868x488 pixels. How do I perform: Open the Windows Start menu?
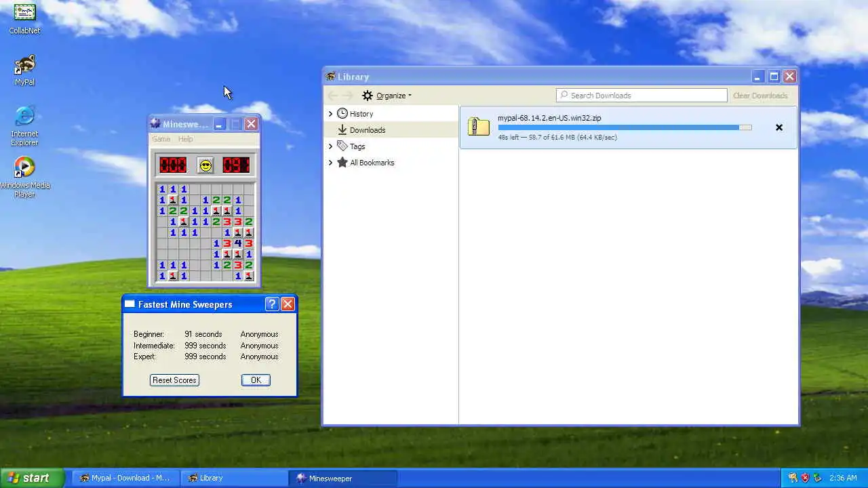click(33, 478)
